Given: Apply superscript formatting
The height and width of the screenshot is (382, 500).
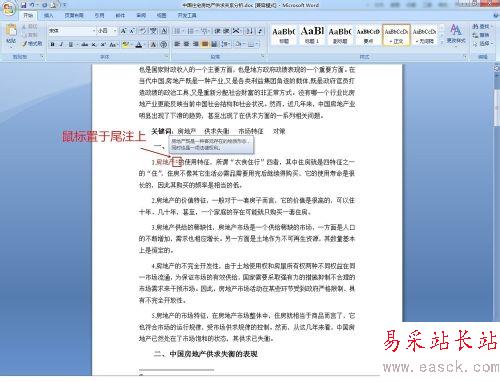Looking at the screenshot, I should pyautogui.click(x=103, y=44).
